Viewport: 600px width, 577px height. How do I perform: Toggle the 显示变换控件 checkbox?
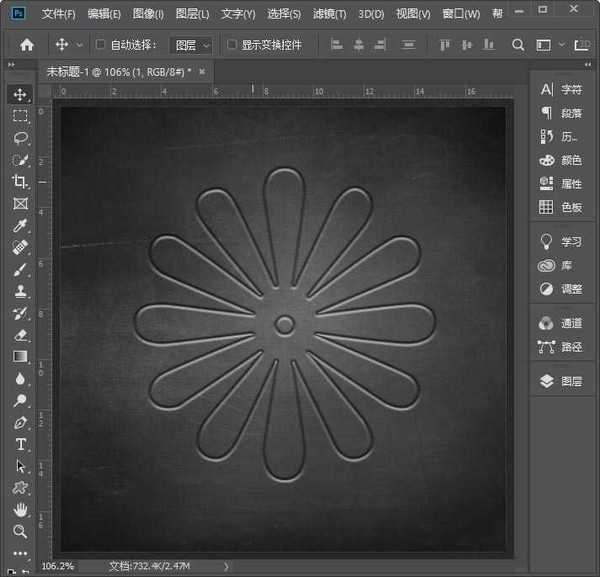(232, 45)
